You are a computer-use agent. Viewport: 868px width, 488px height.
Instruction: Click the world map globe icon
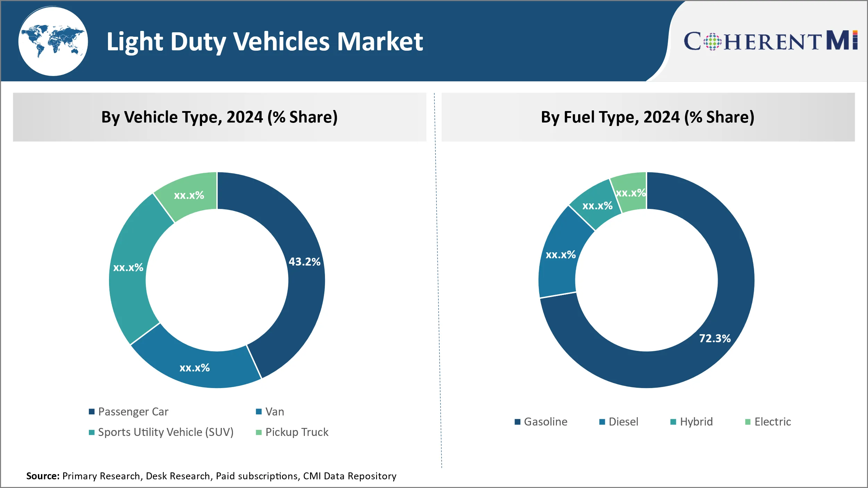coord(53,41)
